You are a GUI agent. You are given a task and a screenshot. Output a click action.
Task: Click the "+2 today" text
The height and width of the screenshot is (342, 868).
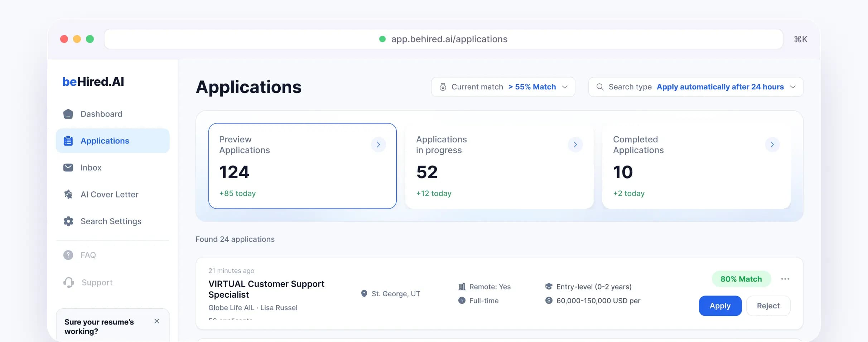pos(629,194)
